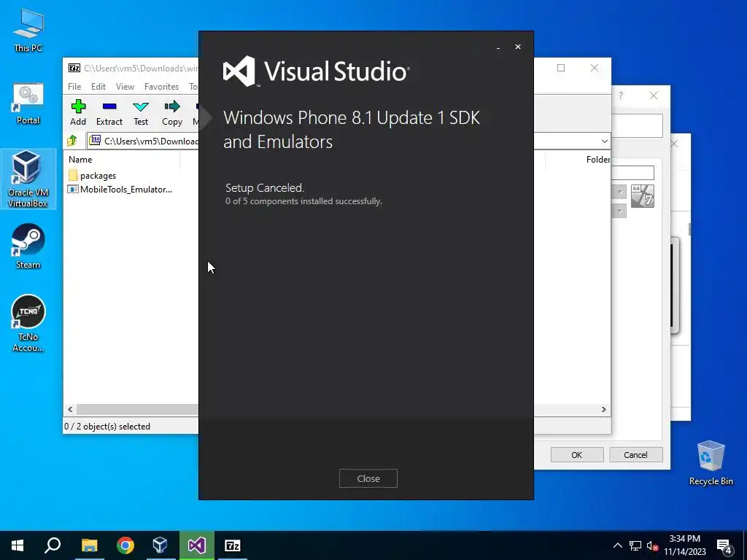
Task: Open the Edit menu in 7-Zip
Action: coord(98,87)
